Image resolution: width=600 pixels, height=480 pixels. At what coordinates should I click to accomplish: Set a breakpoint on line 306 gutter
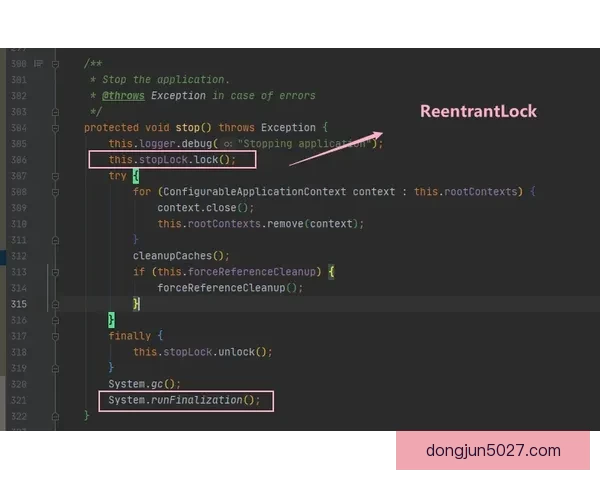click(x=45, y=160)
